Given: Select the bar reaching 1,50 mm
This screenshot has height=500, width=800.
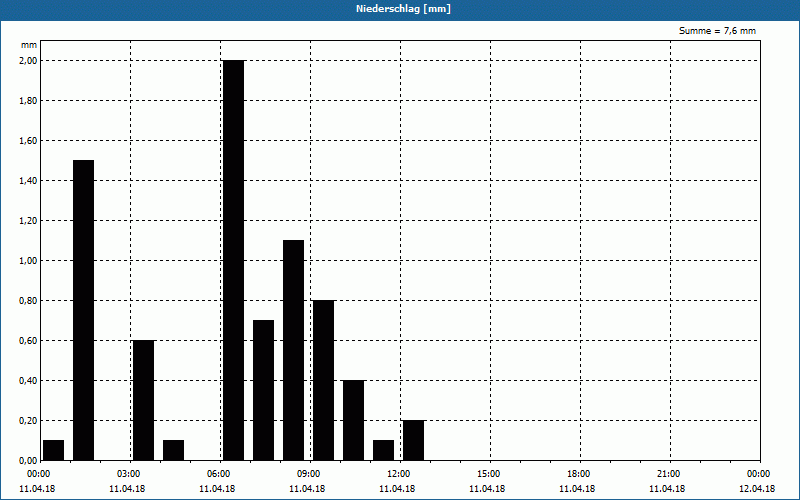Looking at the screenshot, I should click(x=84, y=310).
